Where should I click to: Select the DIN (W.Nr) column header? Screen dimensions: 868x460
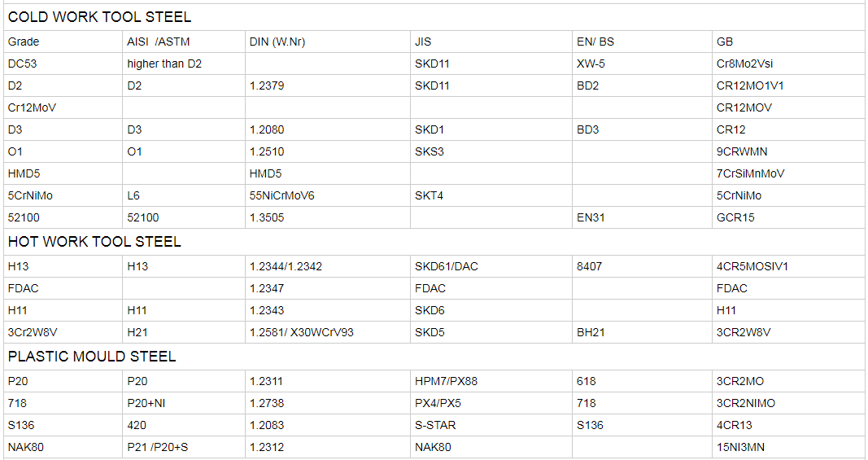tap(277, 42)
